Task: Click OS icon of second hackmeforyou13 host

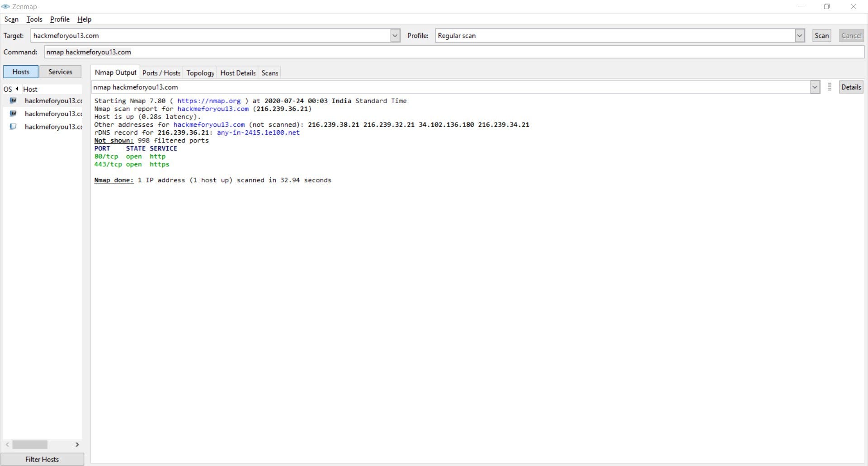Action: (13, 114)
